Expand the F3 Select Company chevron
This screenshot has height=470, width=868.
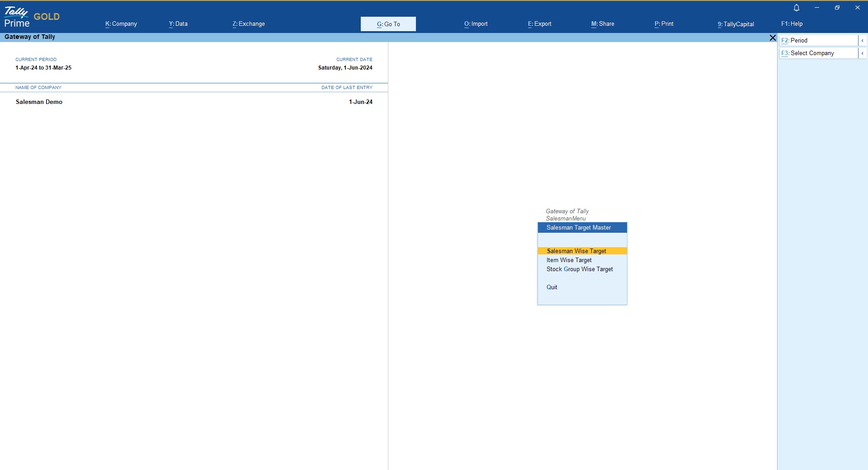862,53
